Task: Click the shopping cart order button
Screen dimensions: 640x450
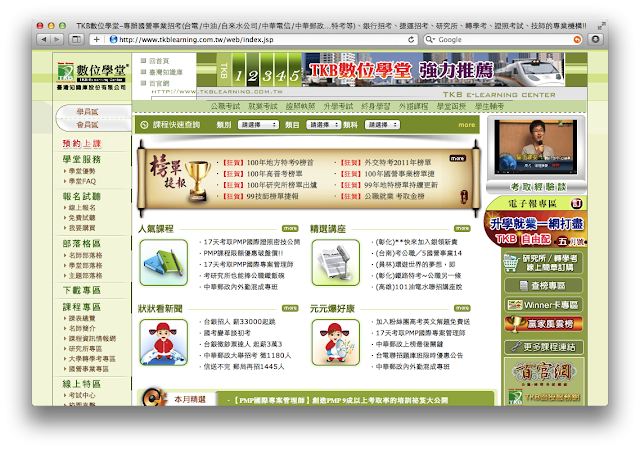Action: [x=543, y=263]
